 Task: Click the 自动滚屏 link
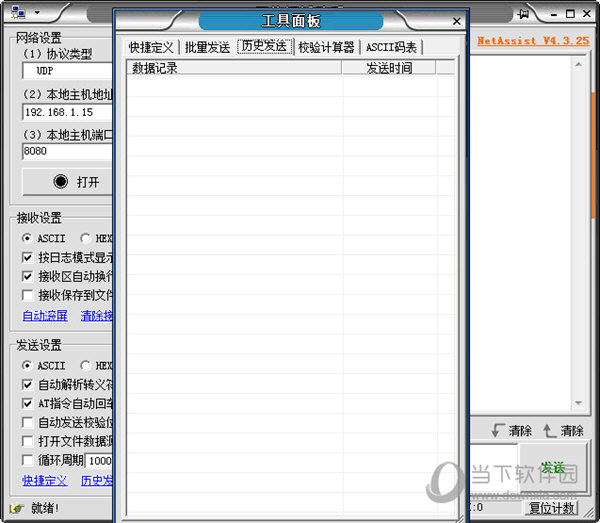pos(45,316)
